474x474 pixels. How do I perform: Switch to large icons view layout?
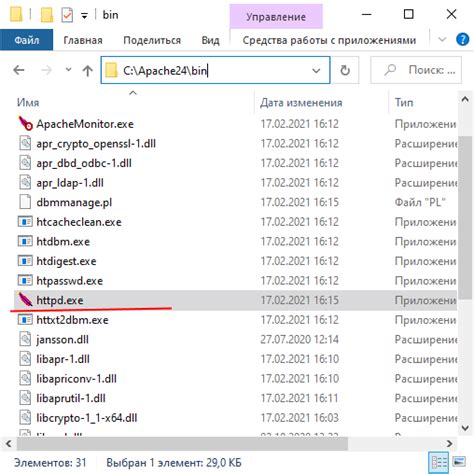(459, 462)
